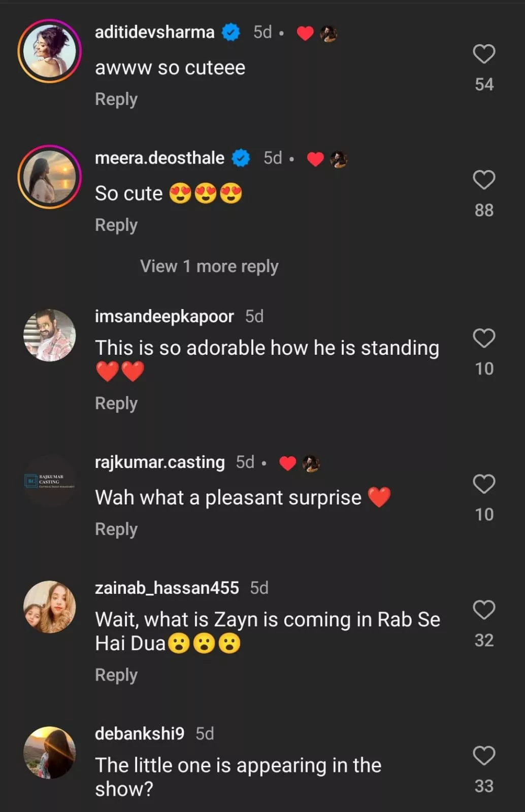Open zainab_hassan455 username link
The height and width of the screenshot is (812, 525).
167,588
